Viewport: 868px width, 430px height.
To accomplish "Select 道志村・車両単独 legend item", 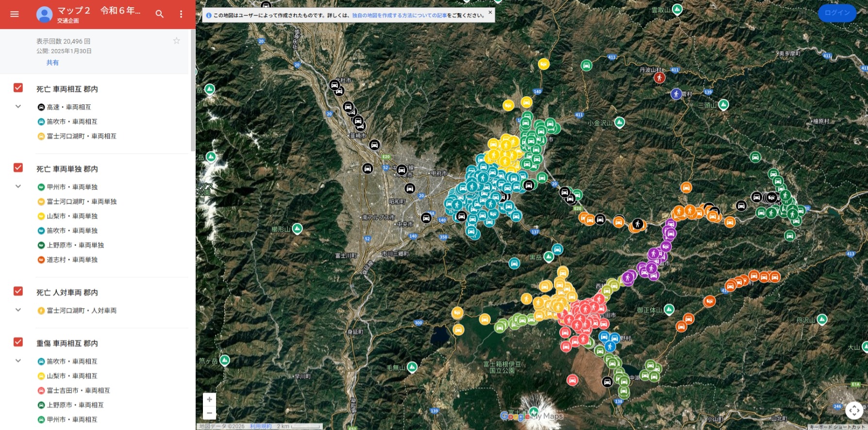I will click(72, 260).
